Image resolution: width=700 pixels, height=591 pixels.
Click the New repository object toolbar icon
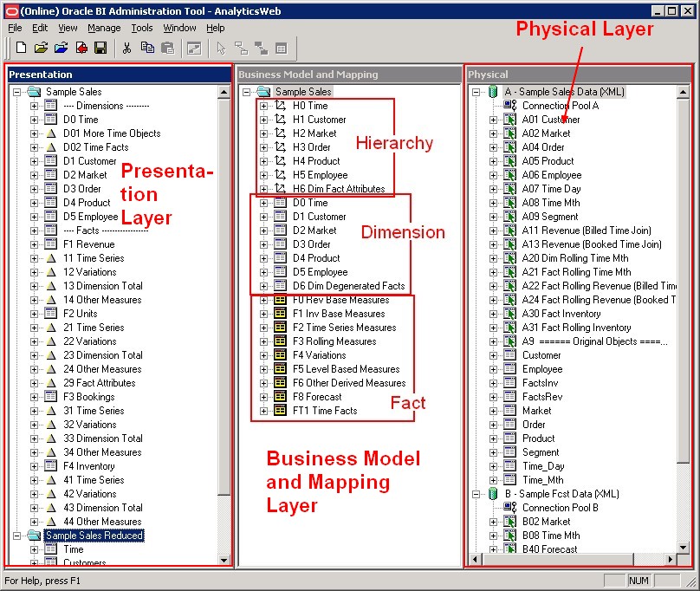click(21, 47)
